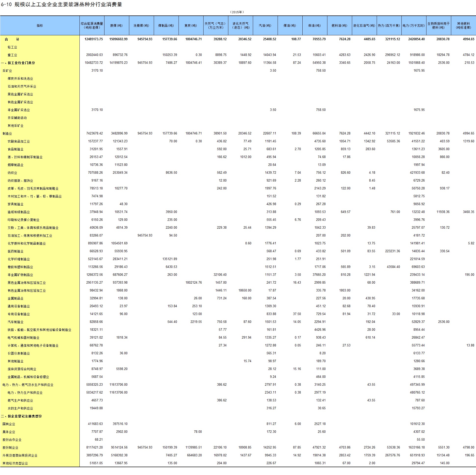Click the (2015年) year caption
This screenshot has height=475, width=476.
[237, 12]
